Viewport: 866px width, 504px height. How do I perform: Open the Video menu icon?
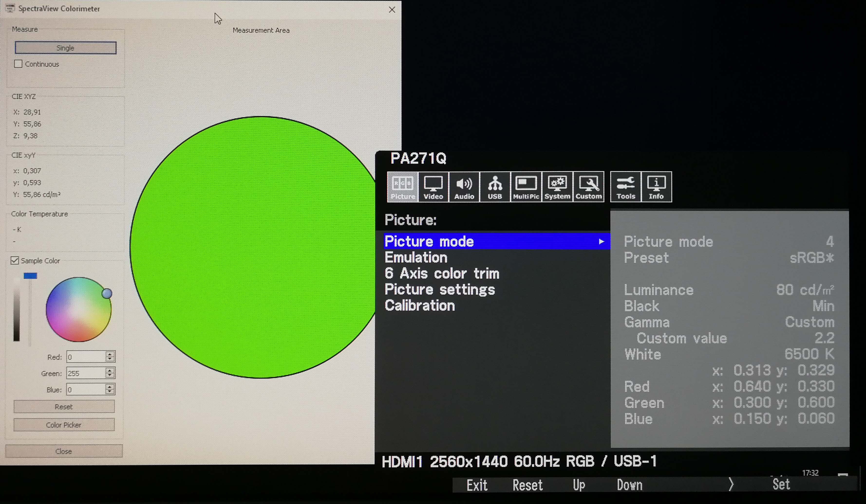433,187
